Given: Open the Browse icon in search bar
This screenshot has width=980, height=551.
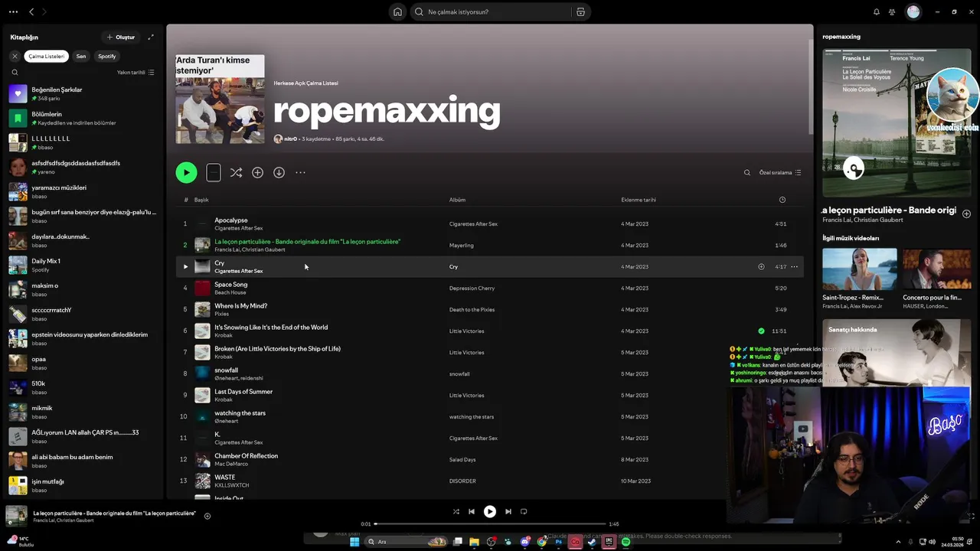Looking at the screenshot, I should coord(580,11).
